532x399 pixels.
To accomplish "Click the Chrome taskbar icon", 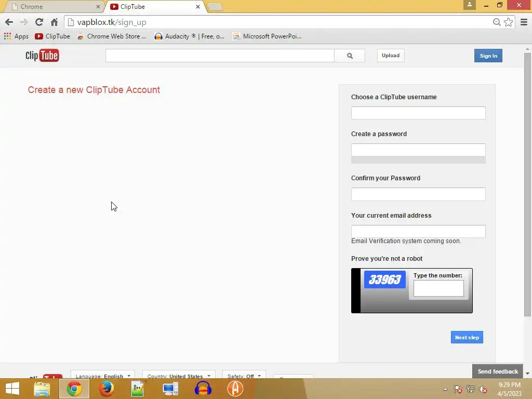I will coord(74,389).
